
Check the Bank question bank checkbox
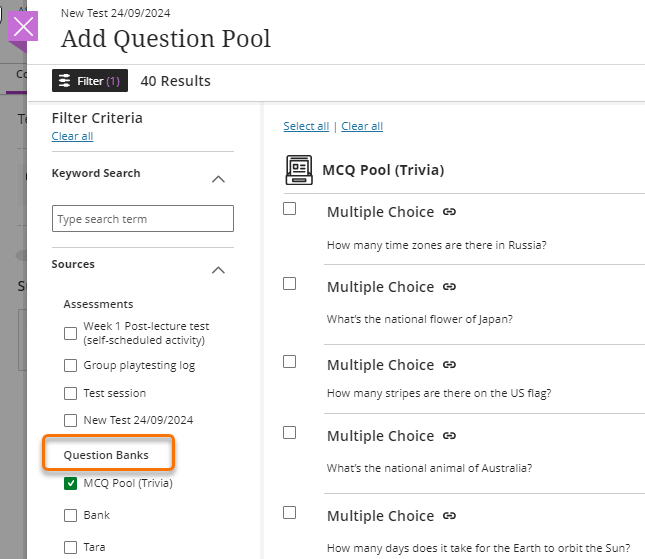(70, 516)
